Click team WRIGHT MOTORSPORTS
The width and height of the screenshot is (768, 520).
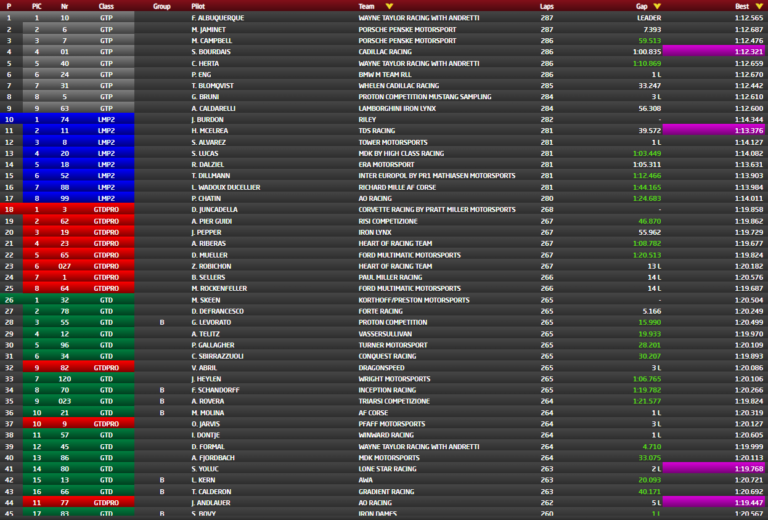click(x=394, y=378)
